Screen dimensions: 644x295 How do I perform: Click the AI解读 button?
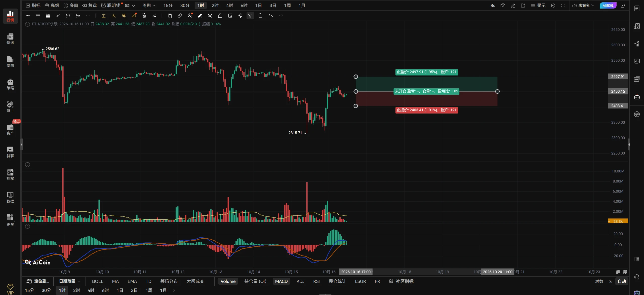pos(608,6)
